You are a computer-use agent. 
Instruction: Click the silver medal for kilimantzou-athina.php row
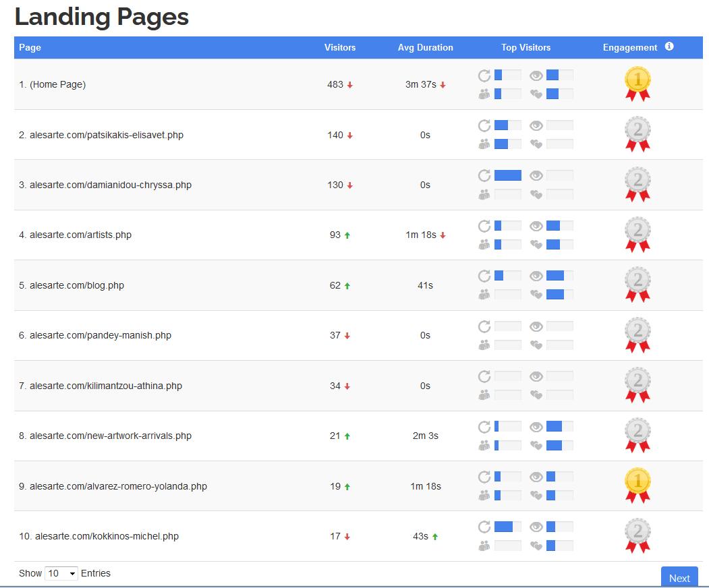[637, 385]
